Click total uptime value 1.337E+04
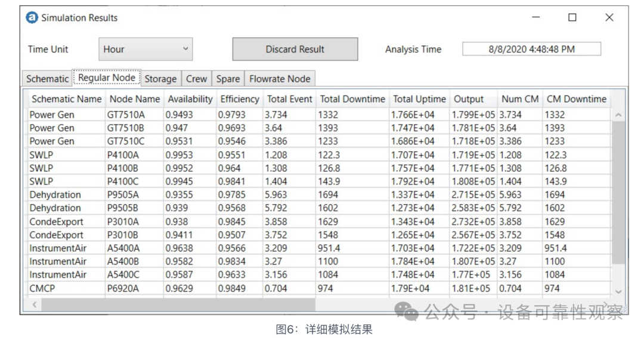Screen dimensions: 644x338 413,195
